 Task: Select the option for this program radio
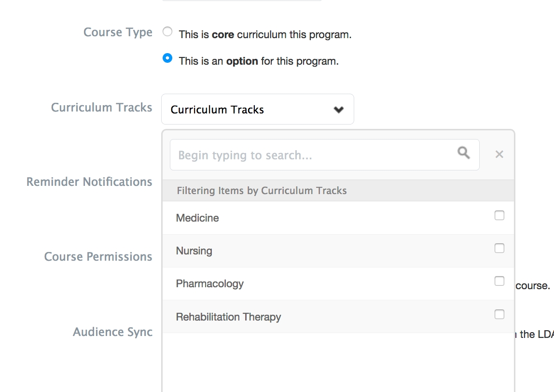click(167, 58)
